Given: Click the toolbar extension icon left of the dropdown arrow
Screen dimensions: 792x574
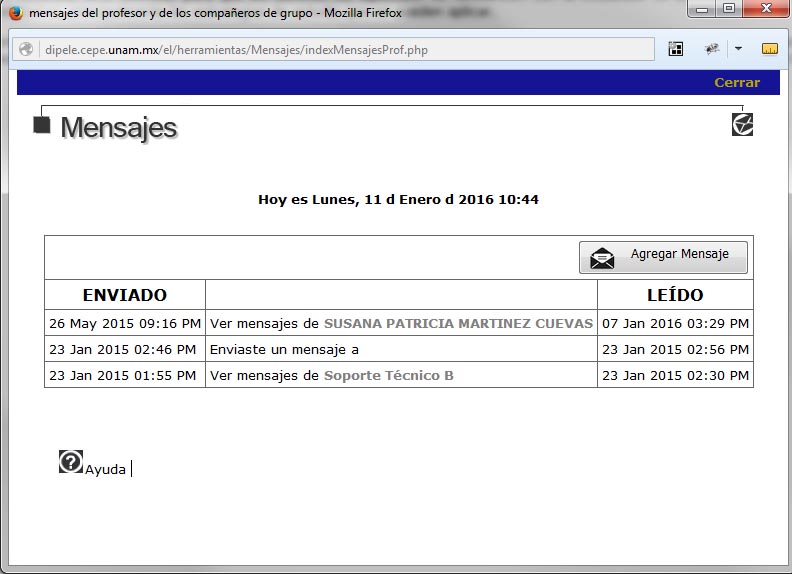Looking at the screenshot, I should pyautogui.click(x=712, y=49).
